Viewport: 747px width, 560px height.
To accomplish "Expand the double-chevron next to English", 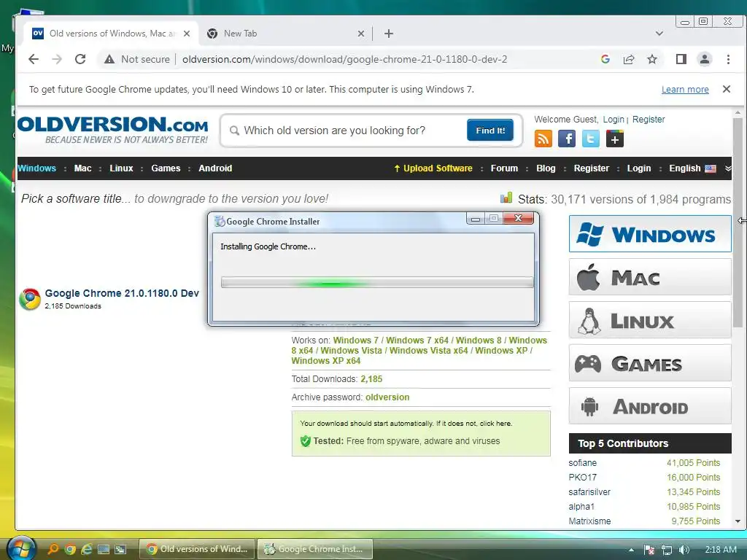I will pos(727,168).
